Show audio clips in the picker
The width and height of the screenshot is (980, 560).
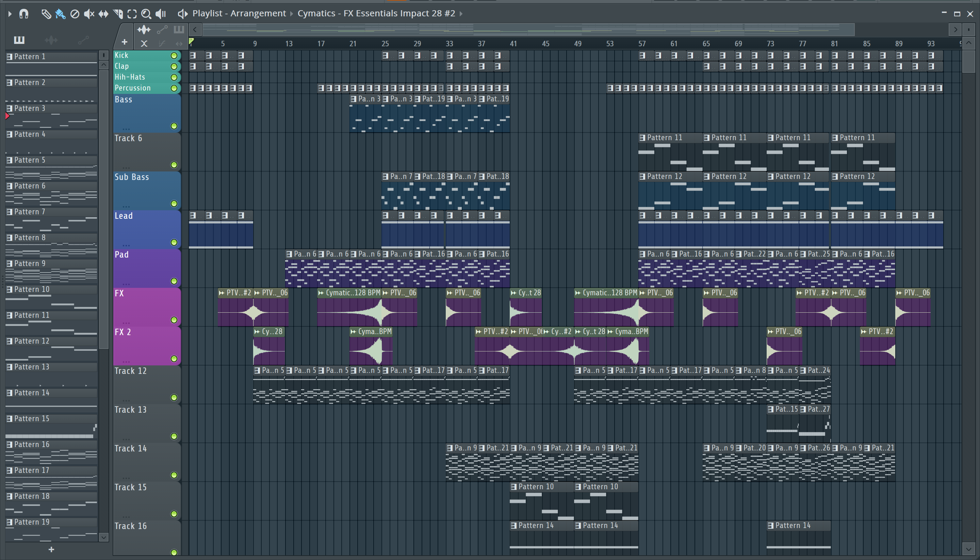51,39
